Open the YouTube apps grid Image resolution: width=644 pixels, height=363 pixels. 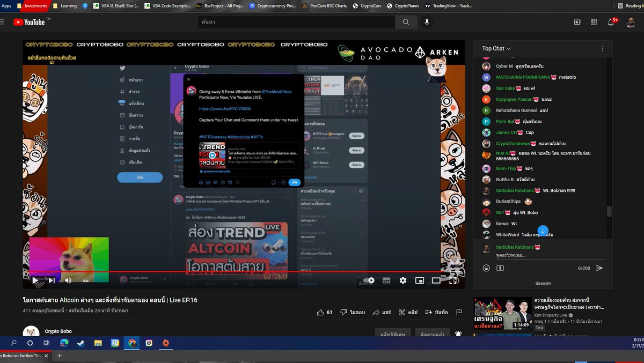pyautogui.click(x=594, y=22)
